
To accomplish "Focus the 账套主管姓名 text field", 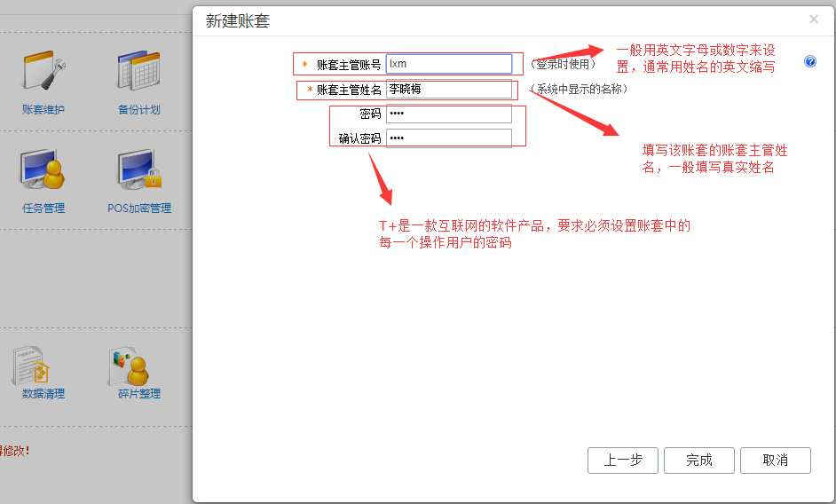I will [448, 90].
